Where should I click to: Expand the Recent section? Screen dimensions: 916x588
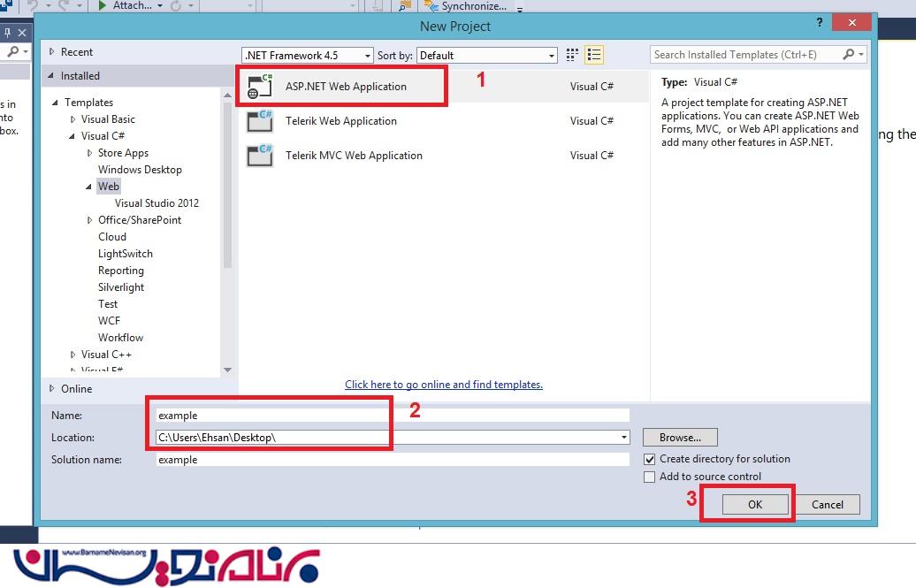[51, 52]
